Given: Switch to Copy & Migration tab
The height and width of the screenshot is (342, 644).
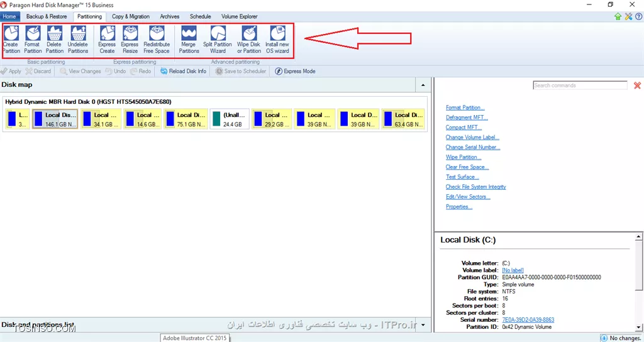Looking at the screenshot, I should click(x=131, y=16).
